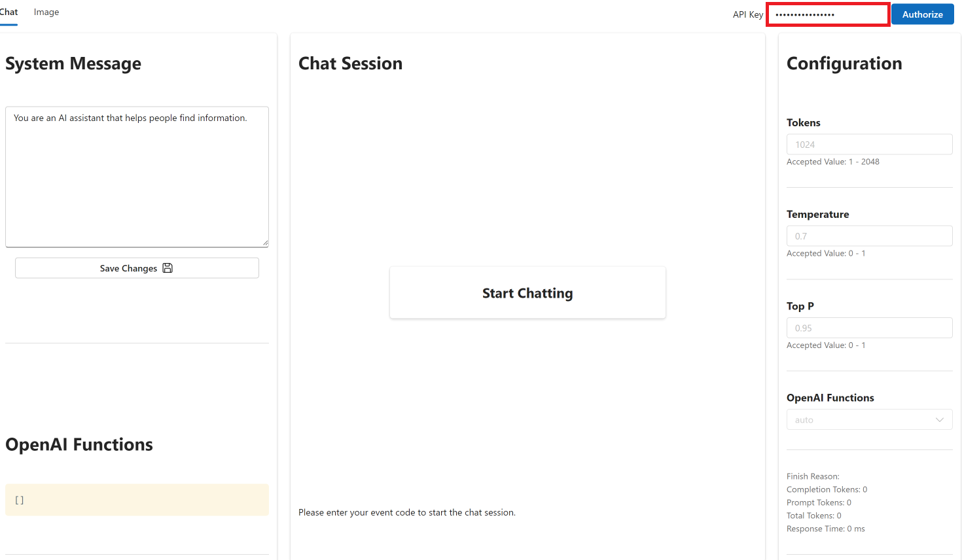962x560 pixels.
Task: Click the Configuration panel heading
Action: click(844, 63)
